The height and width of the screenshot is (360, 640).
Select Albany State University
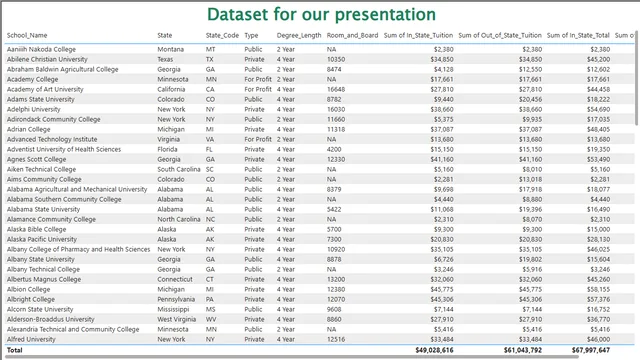[x=40, y=259]
